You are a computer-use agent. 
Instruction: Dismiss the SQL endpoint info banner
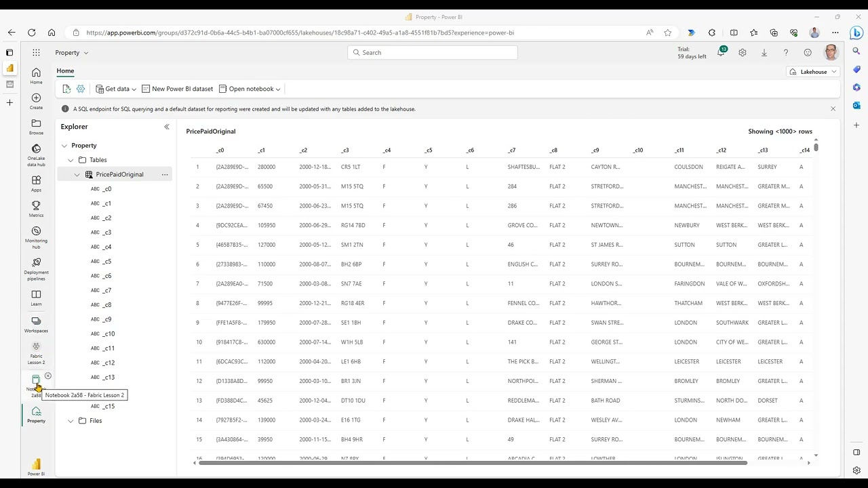coord(833,108)
